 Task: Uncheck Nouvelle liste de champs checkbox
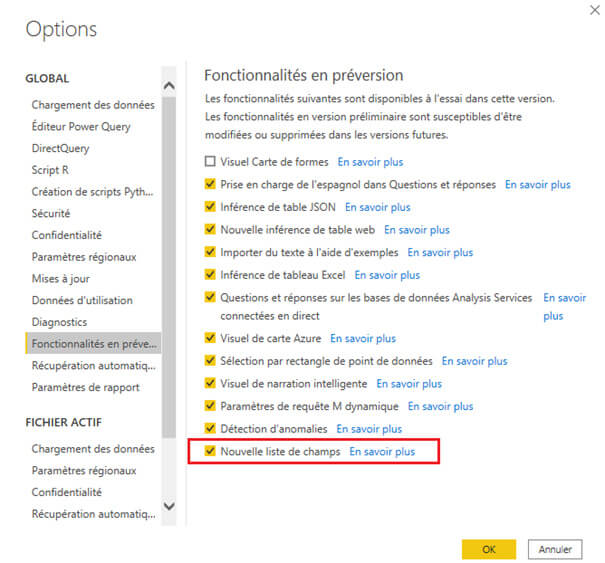point(210,451)
